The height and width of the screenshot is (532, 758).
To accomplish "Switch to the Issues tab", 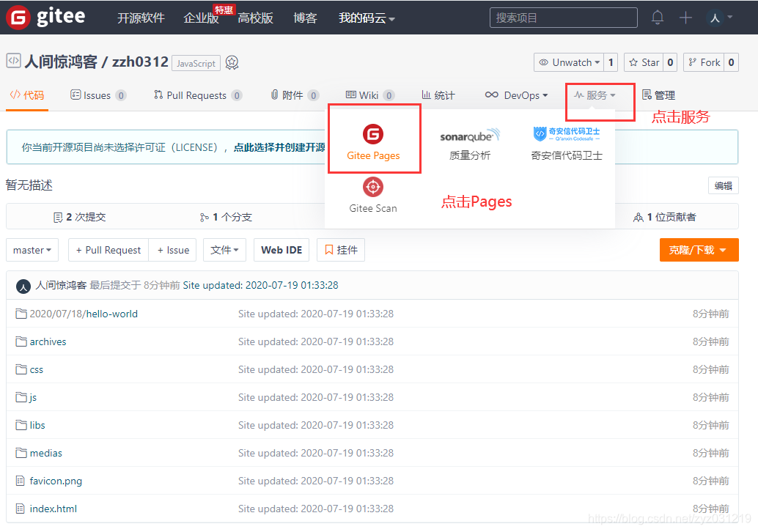I will click(x=98, y=95).
